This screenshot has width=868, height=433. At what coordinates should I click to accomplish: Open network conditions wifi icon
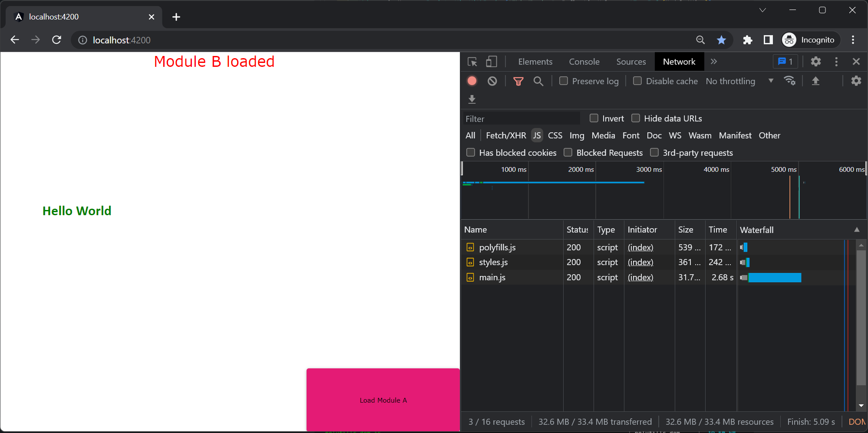[x=789, y=81]
